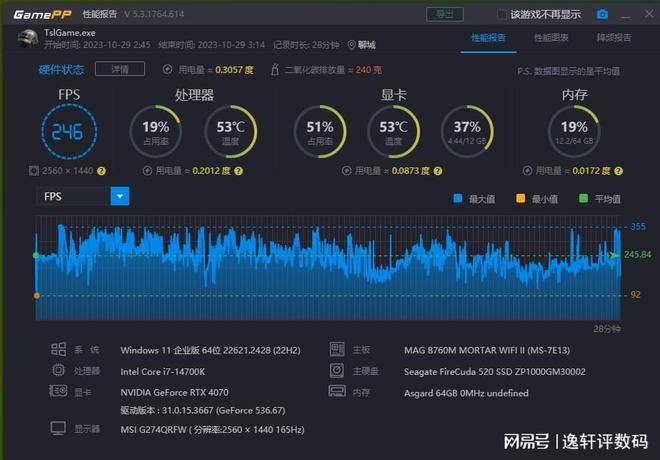Click the MSI G274QRFW monitor text
The height and width of the screenshot is (460, 660).
point(212,430)
